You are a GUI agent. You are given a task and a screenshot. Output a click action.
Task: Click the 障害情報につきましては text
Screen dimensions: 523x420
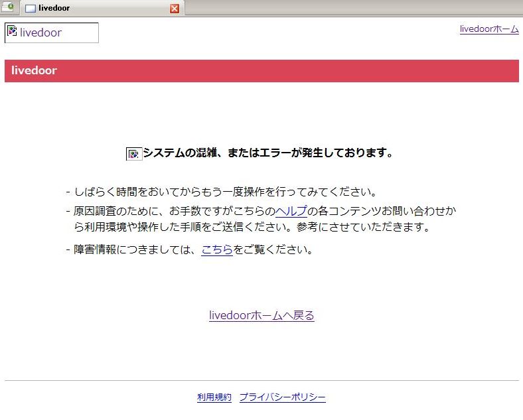[133, 249]
